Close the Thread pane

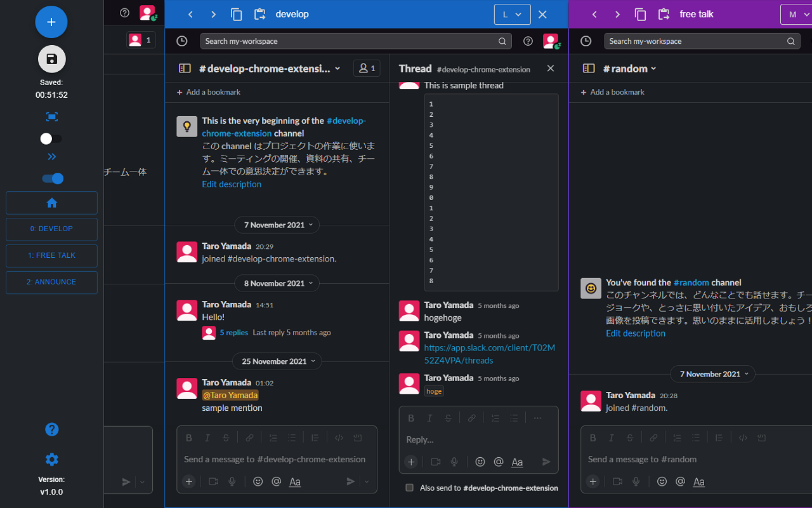tap(551, 69)
